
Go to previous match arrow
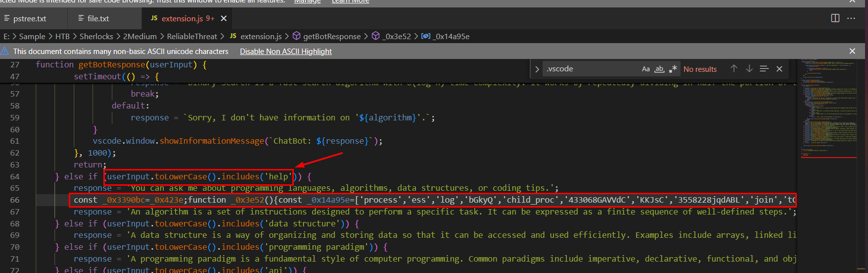click(x=734, y=69)
